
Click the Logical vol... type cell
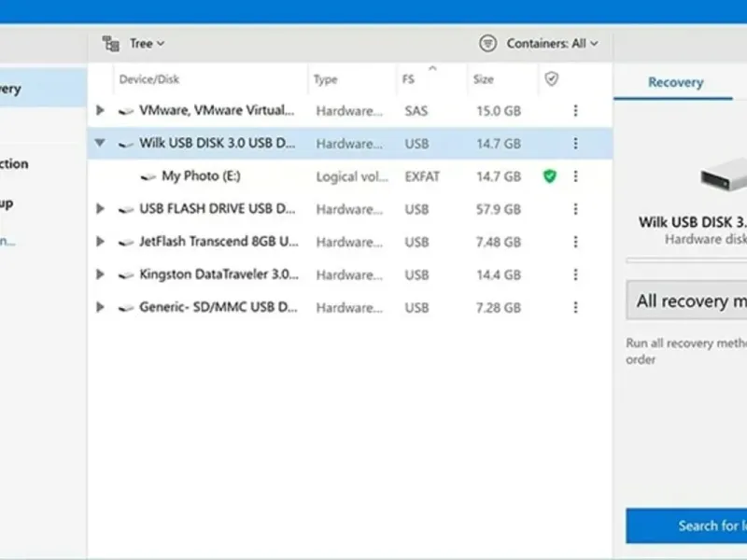[353, 176]
